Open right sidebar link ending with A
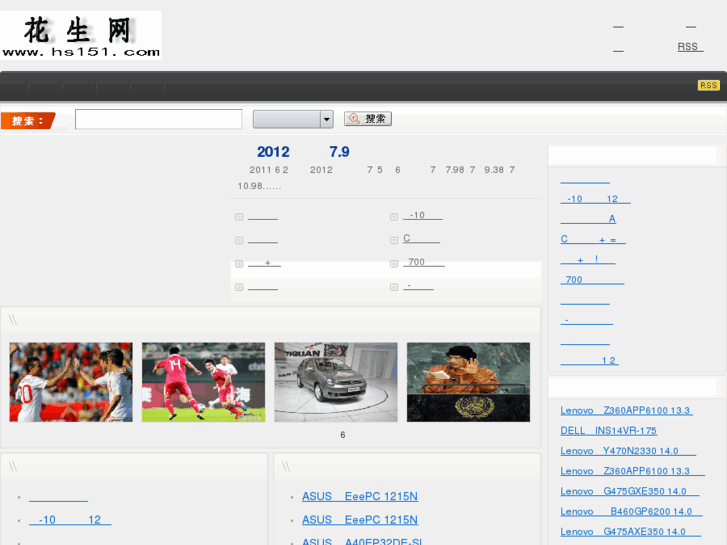Viewport: 727px width, 545px height. tap(588, 219)
